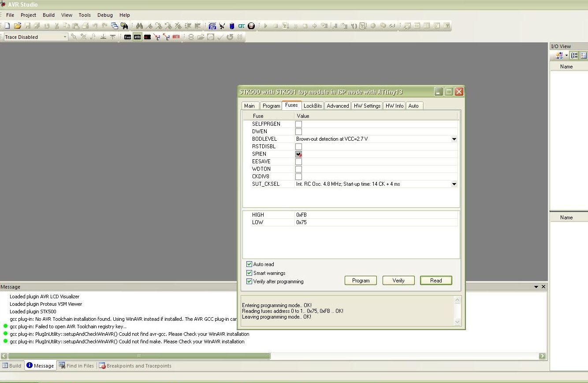Click the I/O View tree display icon
This screenshot has height=383, width=588.
pos(574,56)
